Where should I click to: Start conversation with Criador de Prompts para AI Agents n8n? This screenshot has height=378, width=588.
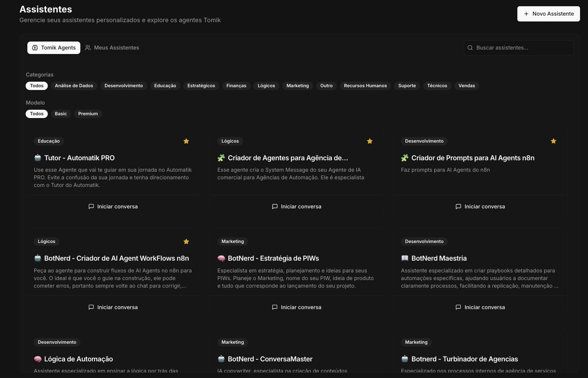(480, 206)
